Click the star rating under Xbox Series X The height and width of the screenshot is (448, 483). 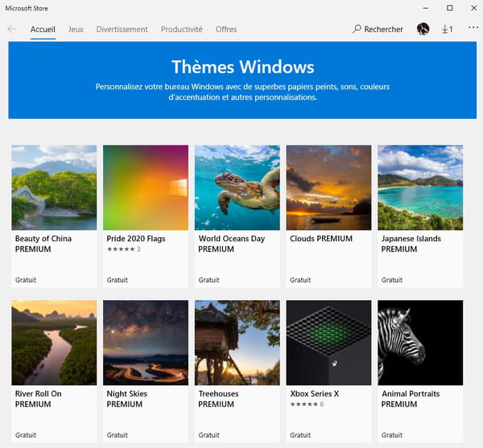coord(307,404)
